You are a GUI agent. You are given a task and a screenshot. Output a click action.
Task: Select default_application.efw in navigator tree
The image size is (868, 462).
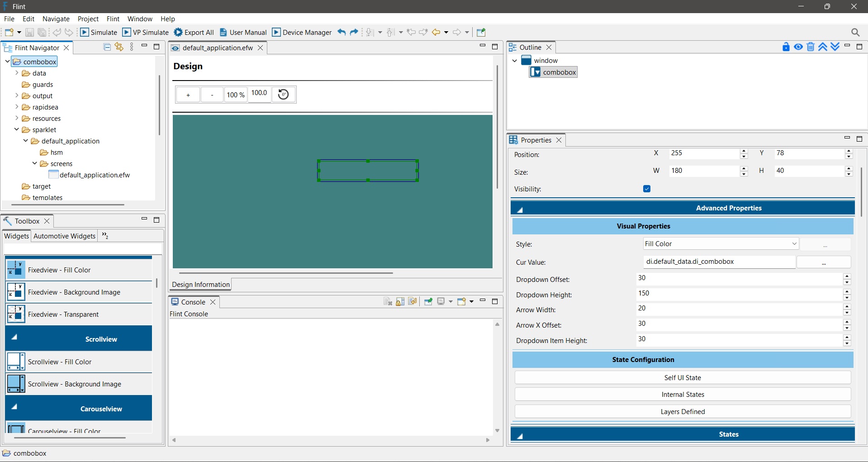pyautogui.click(x=90, y=175)
